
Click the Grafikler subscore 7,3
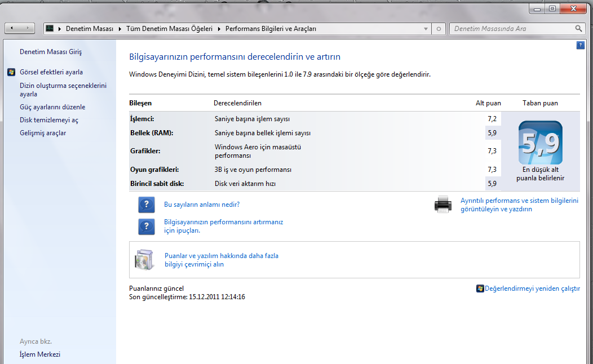coord(492,151)
